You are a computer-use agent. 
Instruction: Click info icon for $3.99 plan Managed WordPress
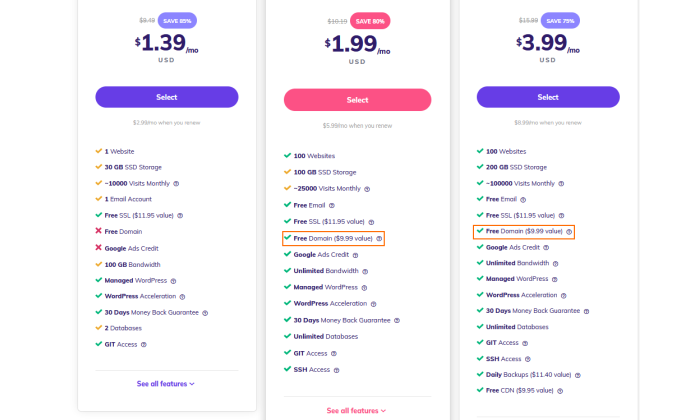554,279
